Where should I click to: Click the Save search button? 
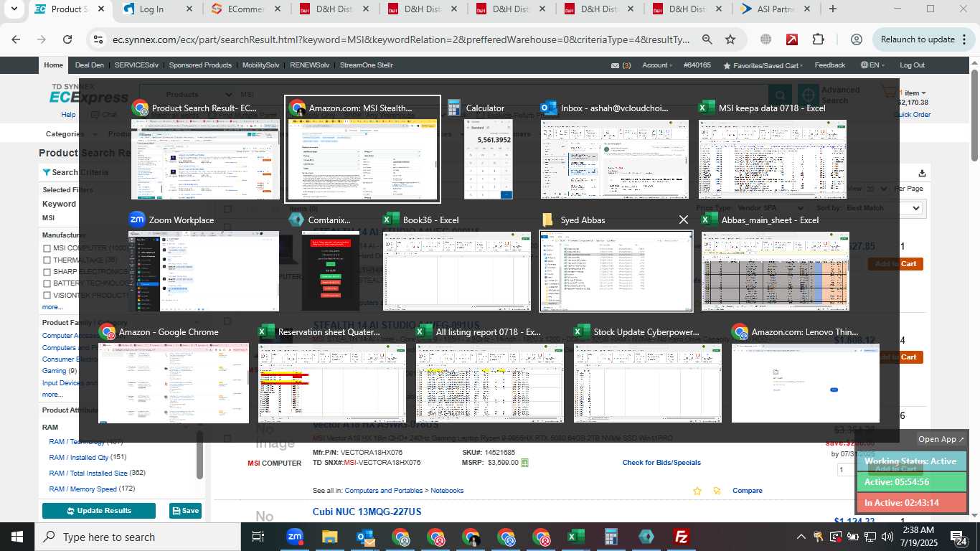click(x=185, y=511)
